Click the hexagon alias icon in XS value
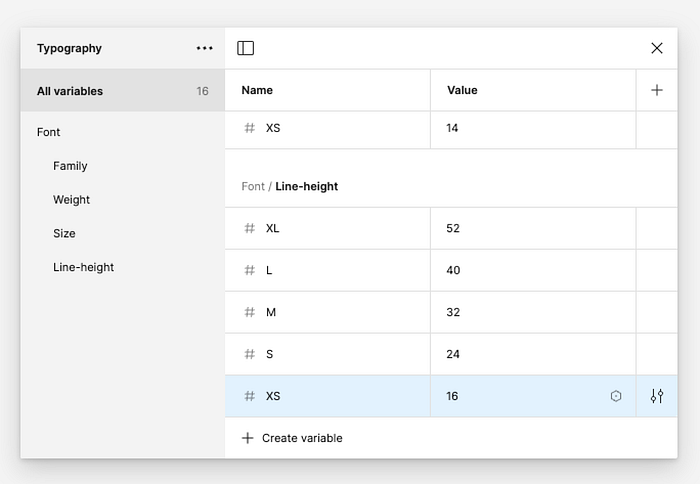This screenshot has height=484, width=700. coord(616,396)
